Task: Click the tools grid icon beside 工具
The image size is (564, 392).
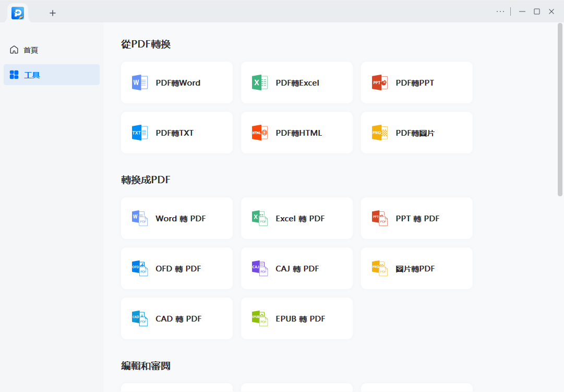Action: tap(14, 75)
